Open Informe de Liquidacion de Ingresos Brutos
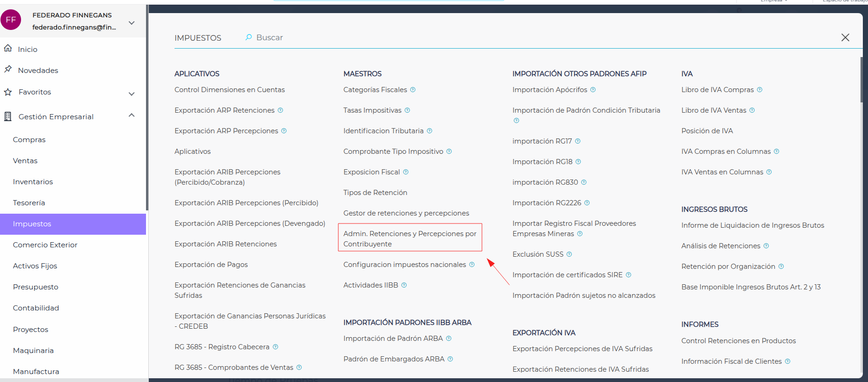 click(753, 225)
